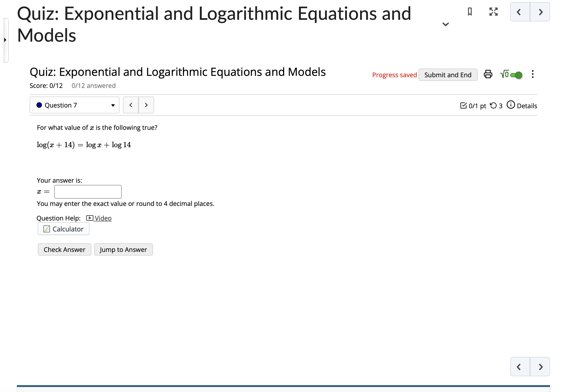Enter fullscreen using the expand arrows icon
The width and height of the screenshot is (561, 392).
[493, 12]
